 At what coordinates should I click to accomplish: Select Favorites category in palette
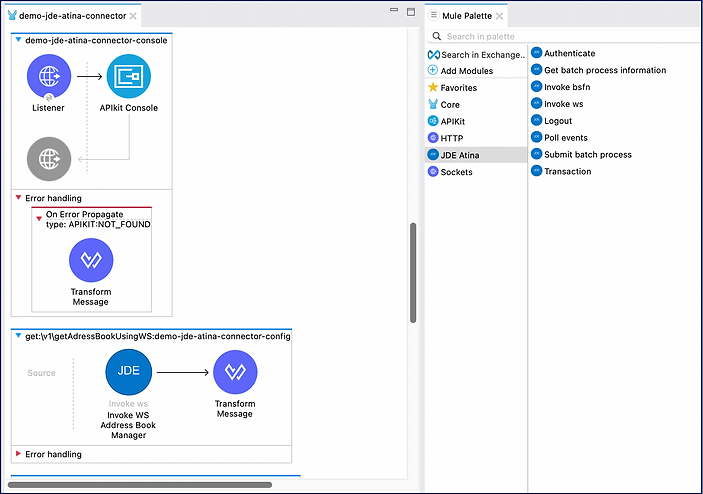(459, 88)
